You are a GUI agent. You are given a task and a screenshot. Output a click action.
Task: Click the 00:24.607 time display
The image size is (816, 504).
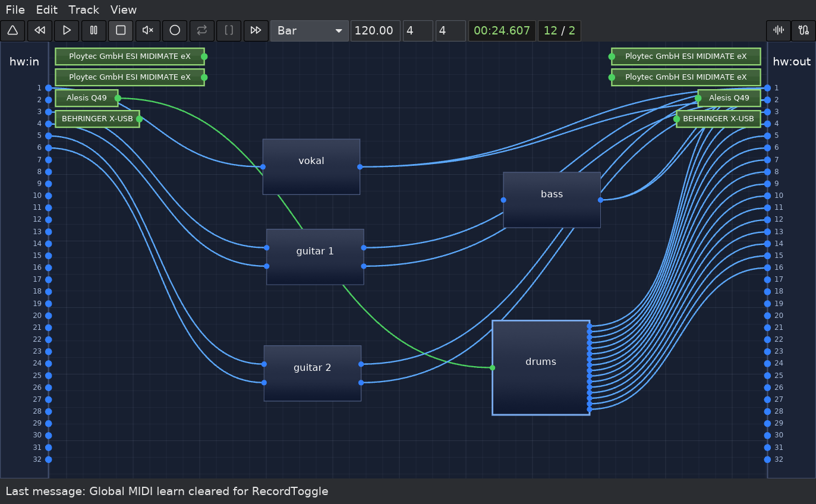click(x=502, y=30)
